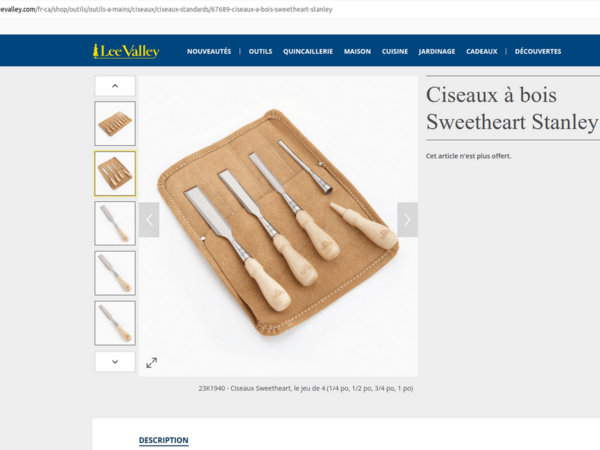Select the highlighted four-chisel roll thumbnail

115,173
